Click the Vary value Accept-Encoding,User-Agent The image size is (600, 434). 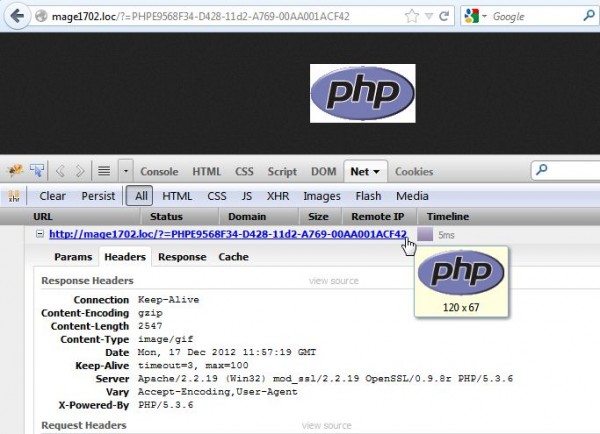point(218,392)
